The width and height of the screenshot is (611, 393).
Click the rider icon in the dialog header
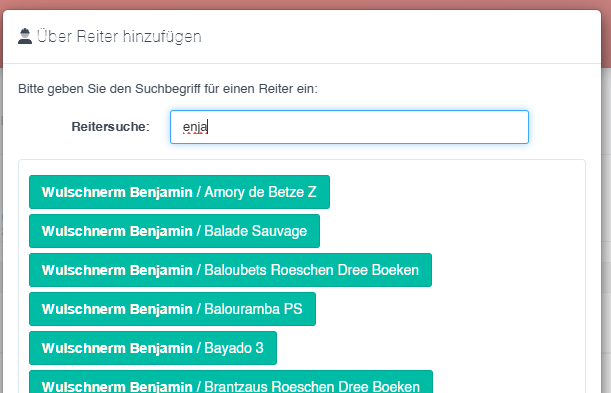point(25,36)
